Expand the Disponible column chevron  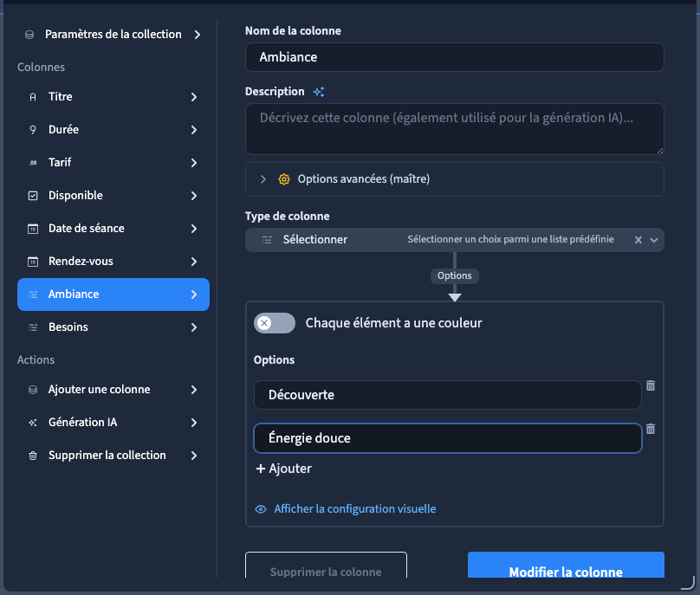point(194,196)
